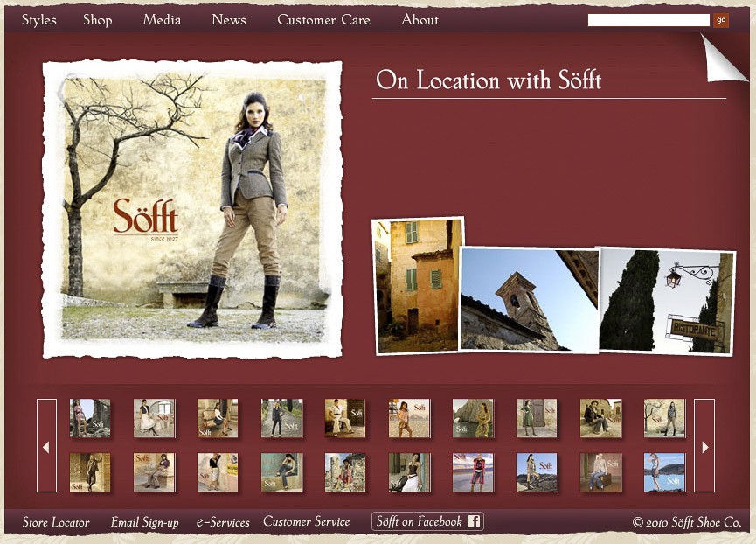The height and width of the screenshot is (544, 756).
Task: Focus the search box in the header
Action: pyautogui.click(x=648, y=20)
